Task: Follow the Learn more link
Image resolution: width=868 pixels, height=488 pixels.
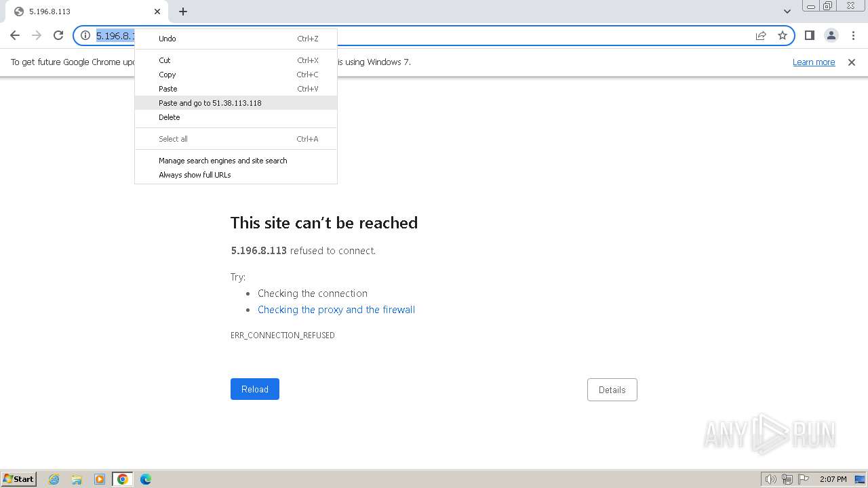Action: tap(814, 62)
